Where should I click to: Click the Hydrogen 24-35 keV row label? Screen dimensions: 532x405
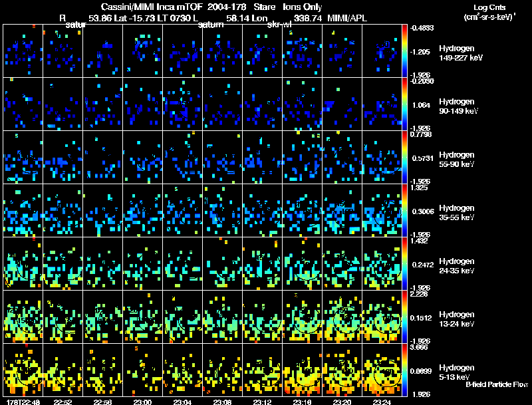coord(457,266)
